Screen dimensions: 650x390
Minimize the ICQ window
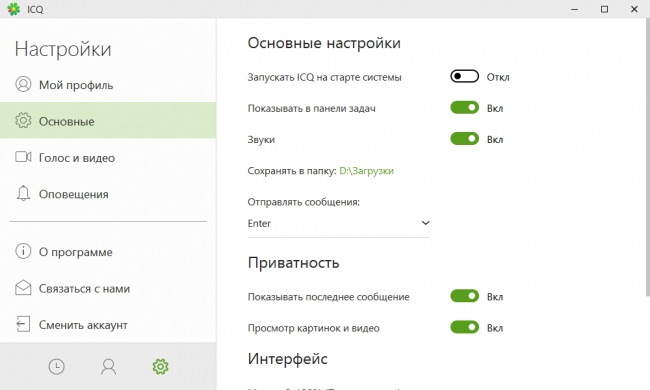(x=575, y=9)
